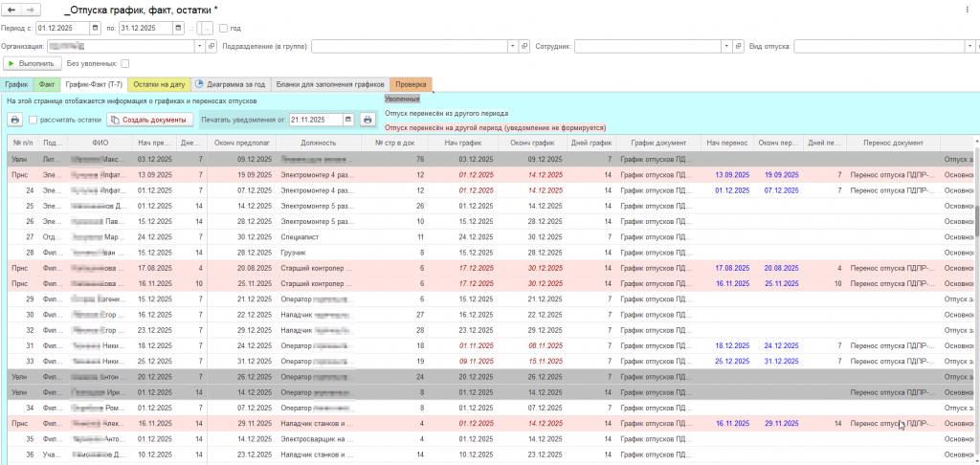The width and height of the screenshot is (980, 465).
Task: Click the forward navigation arrow
Action: click(32, 10)
